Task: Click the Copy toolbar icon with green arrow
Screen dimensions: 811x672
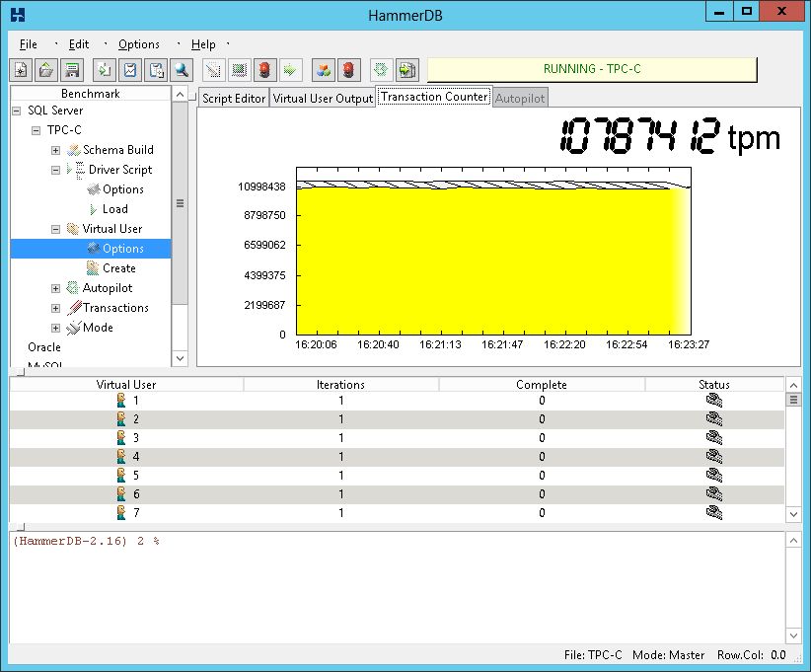Action: [x=105, y=70]
